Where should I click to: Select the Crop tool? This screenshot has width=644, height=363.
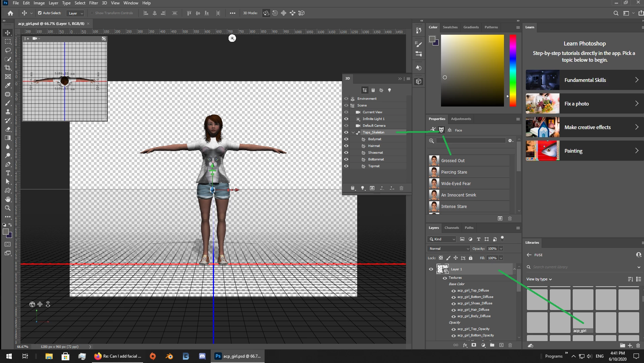(8, 68)
